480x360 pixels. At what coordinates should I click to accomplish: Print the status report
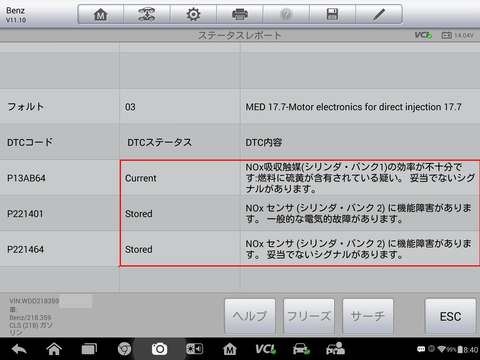(240, 14)
